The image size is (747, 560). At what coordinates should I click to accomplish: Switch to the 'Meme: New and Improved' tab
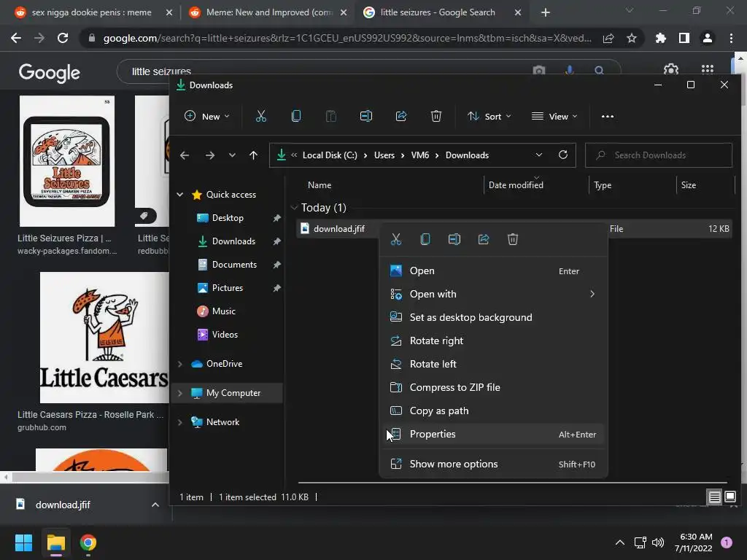click(x=267, y=12)
